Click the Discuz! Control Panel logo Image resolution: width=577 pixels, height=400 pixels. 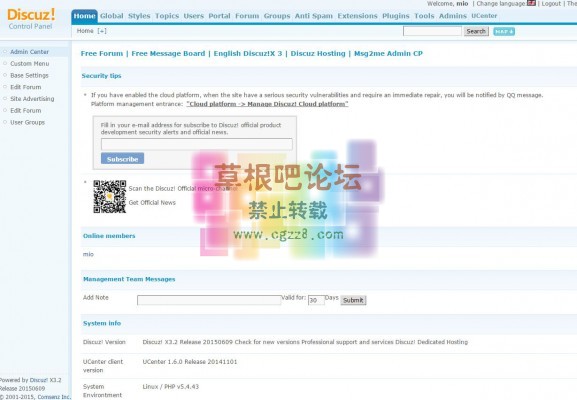pyautogui.click(x=31, y=19)
